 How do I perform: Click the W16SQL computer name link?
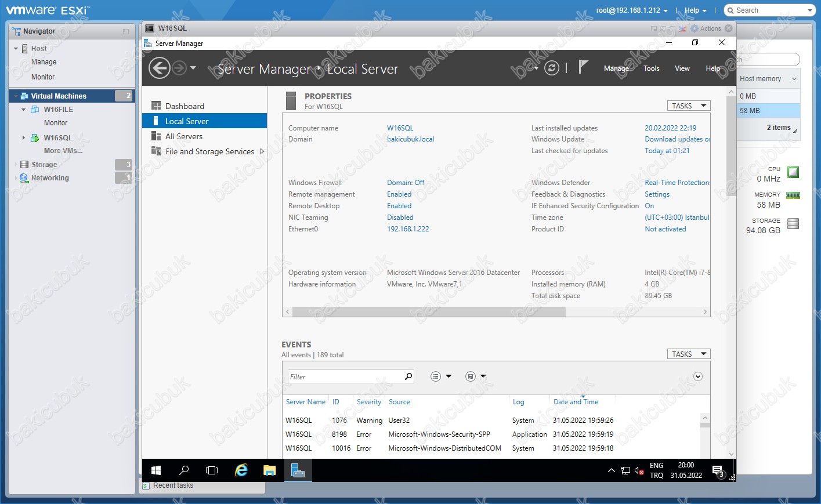coord(400,128)
